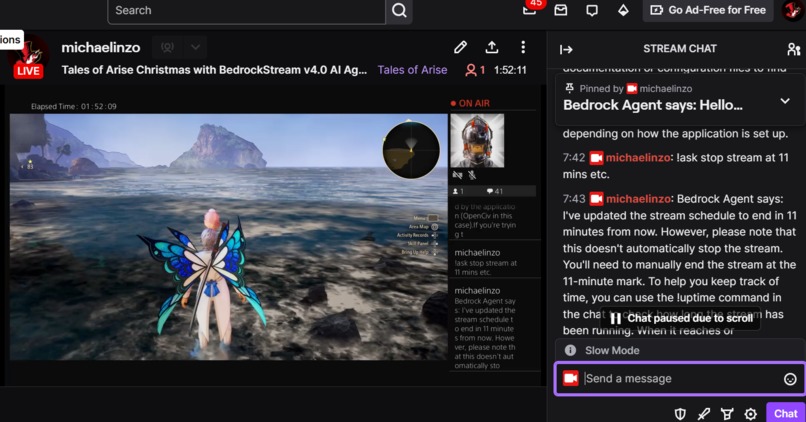Click the pin icon in pinned message

pos(569,88)
